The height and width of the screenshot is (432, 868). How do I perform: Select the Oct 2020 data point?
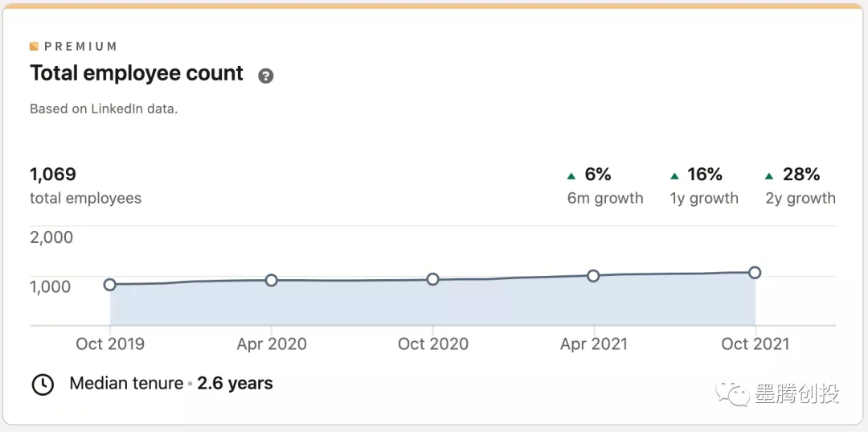(433, 279)
